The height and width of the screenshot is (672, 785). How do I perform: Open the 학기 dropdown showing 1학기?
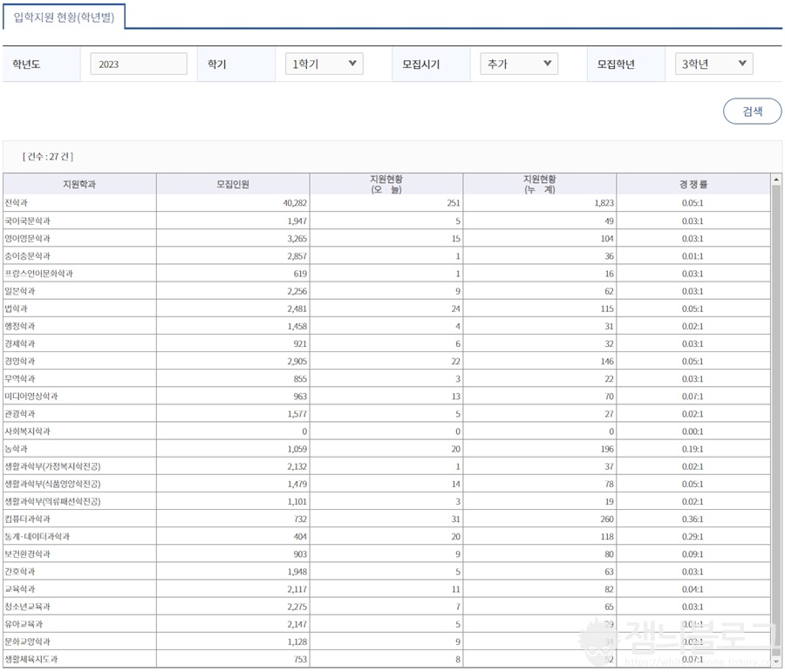pos(324,64)
